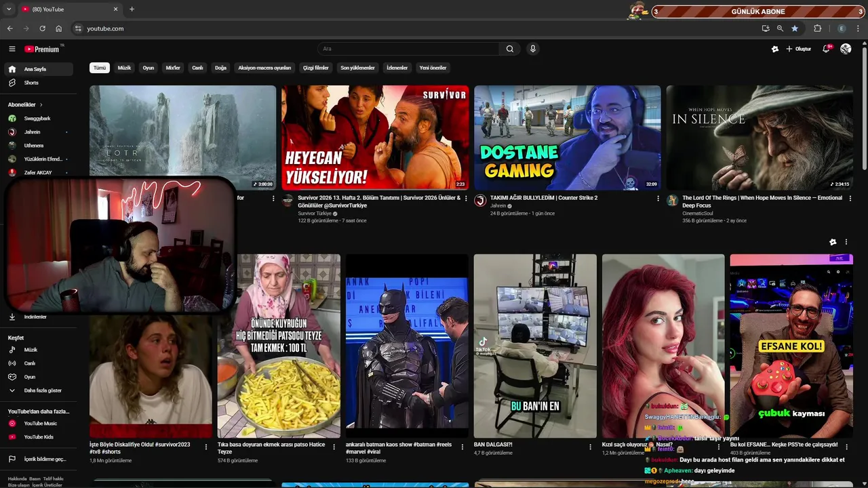Image resolution: width=868 pixels, height=488 pixels.
Task: Select the Mix'ler filter chip
Action: [173, 68]
